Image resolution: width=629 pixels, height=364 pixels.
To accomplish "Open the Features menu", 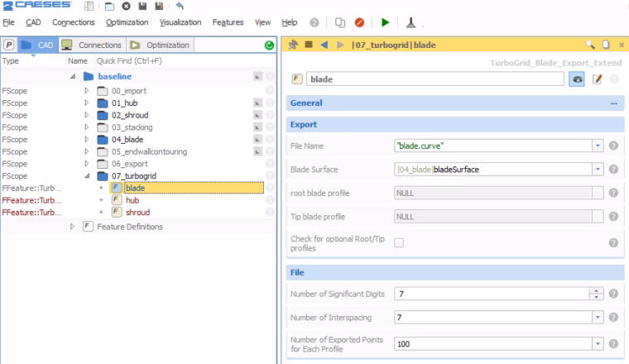I will [x=228, y=22].
